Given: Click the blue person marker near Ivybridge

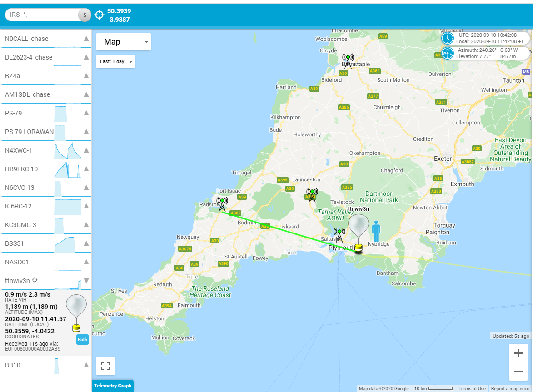Looking at the screenshot, I should [376, 231].
